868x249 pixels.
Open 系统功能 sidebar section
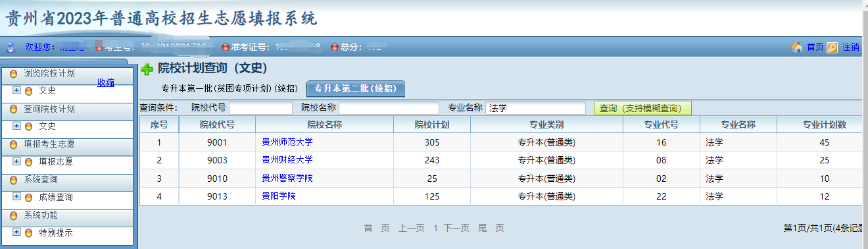click(x=41, y=215)
